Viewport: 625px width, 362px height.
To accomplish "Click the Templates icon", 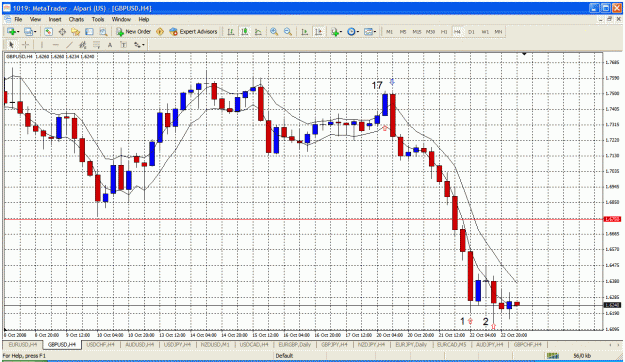I will click(368, 31).
